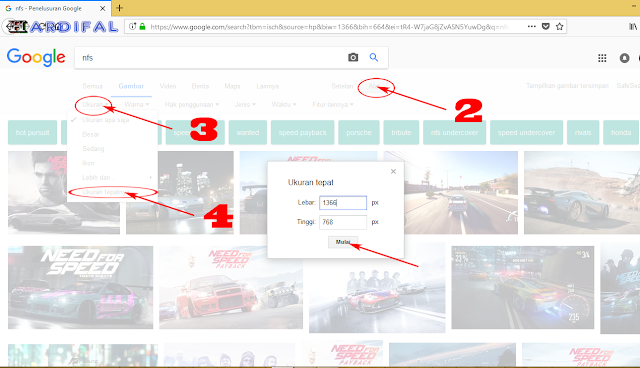The height and width of the screenshot is (368, 640).
Task: Click the Alat tools button
Action: coord(374,86)
